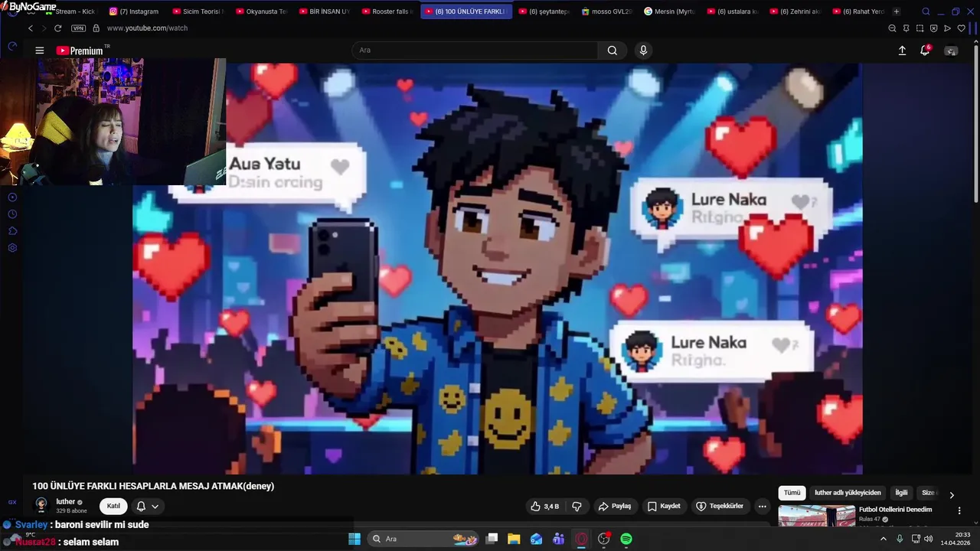Open the YouTube create upload icon
980x551 pixels.
coord(902,51)
